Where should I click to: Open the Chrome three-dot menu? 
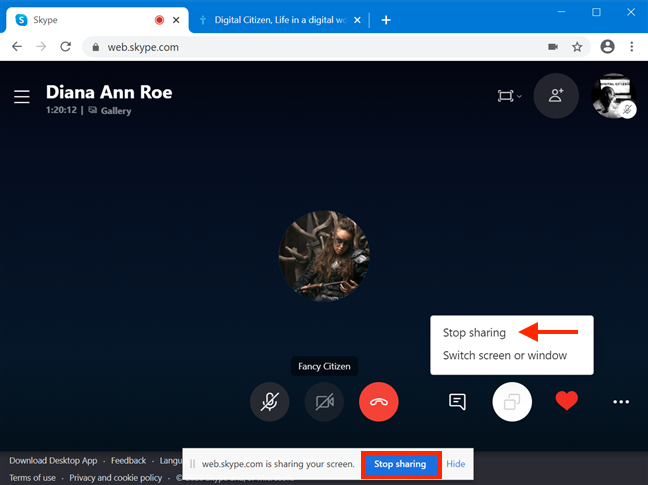coord(632,47)
